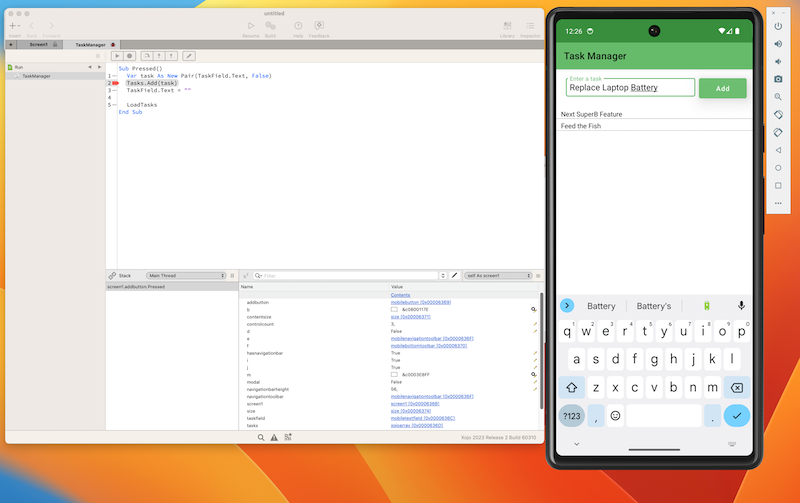This screenshot has height=503, width=800.
Task: Click the warning triangle icon in bottom bar
Action: [x=274, y=437]
